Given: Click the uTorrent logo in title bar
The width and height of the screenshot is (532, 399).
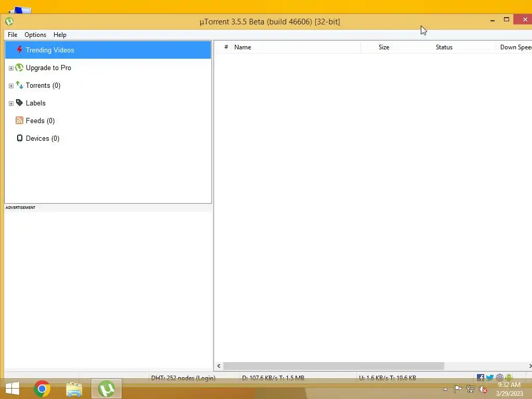Looking at the screenshot, I should (9, 22).
